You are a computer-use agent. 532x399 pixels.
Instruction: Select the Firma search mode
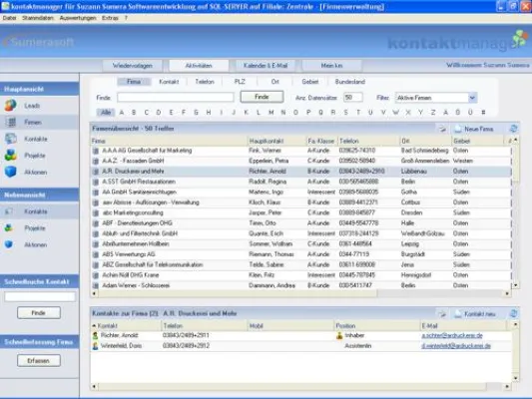(134, 82)
